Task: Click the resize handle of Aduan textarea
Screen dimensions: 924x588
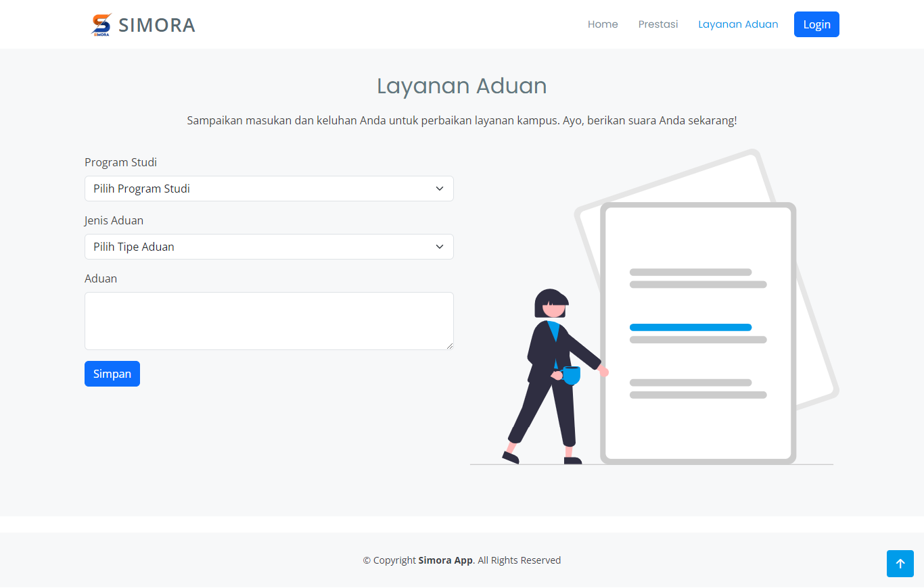Action: pos(449,345)
